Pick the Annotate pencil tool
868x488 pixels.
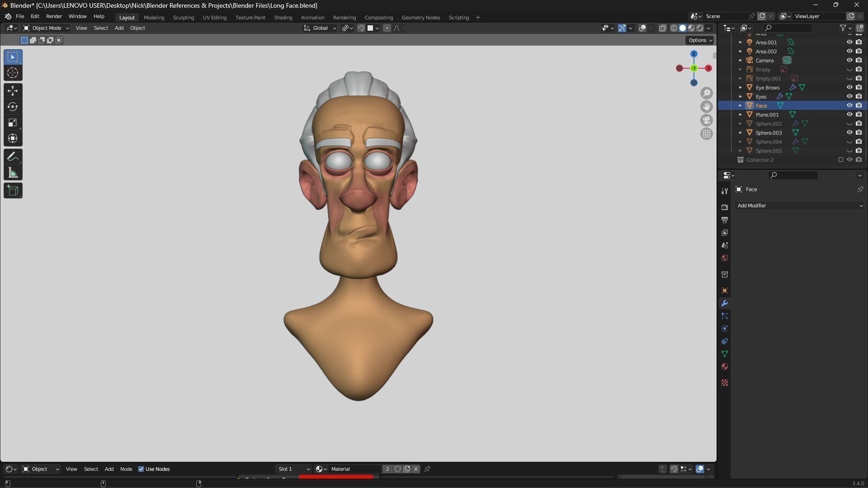[13, 157]
